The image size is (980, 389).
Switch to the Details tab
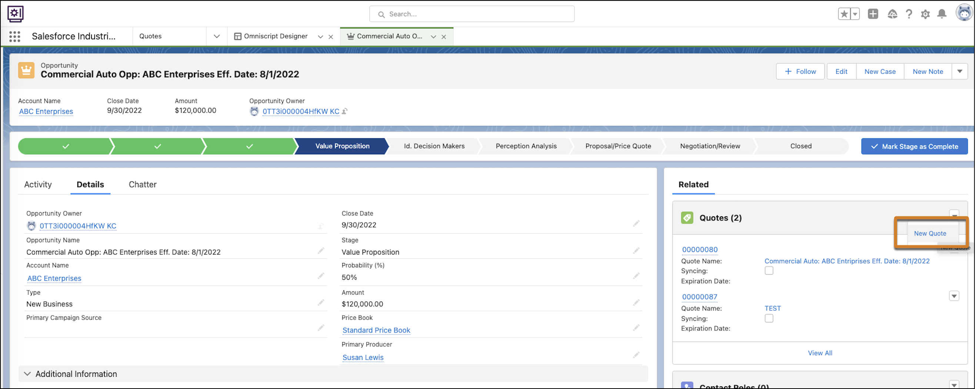tap(90, 184)
